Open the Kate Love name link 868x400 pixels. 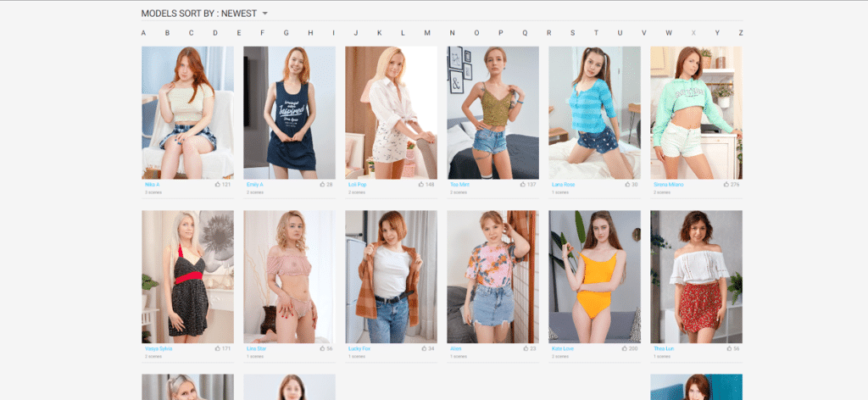pos(563,348)
